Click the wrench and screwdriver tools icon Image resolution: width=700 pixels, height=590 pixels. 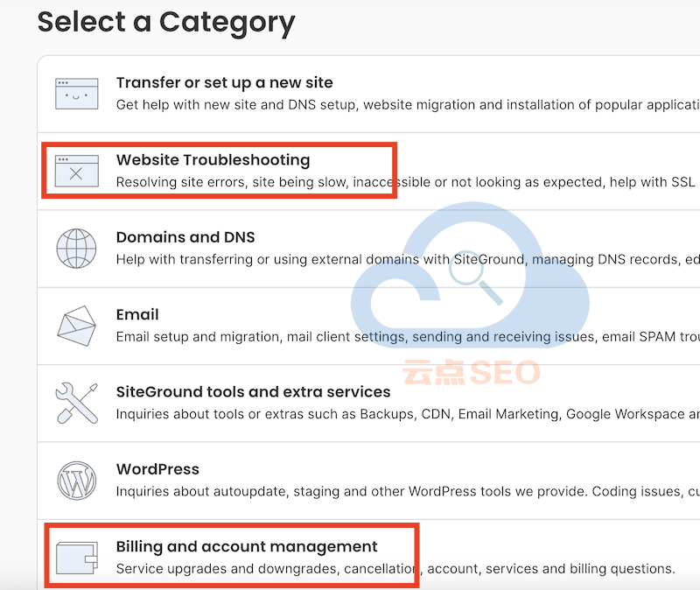(76, 403)
